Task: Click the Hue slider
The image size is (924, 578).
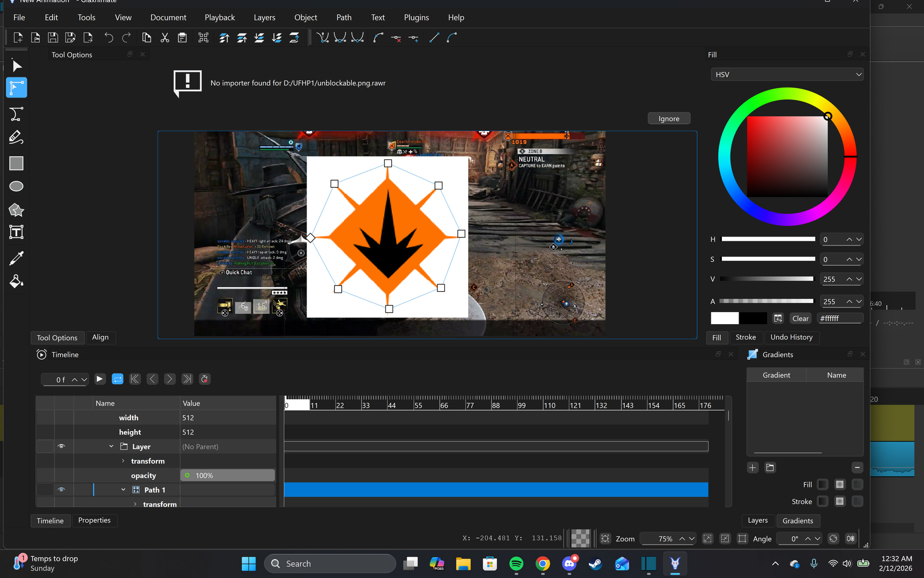Action: pos(768,239)
